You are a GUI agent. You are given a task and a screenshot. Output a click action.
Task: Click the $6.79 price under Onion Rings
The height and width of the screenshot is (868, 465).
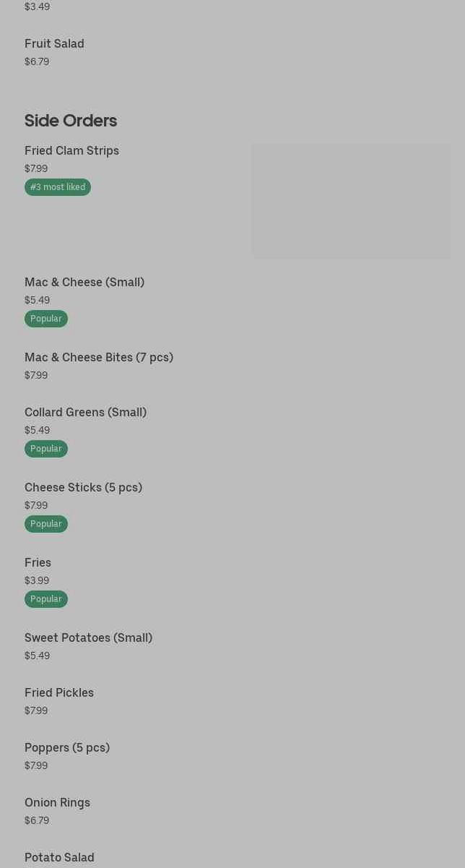click(37, 821)
